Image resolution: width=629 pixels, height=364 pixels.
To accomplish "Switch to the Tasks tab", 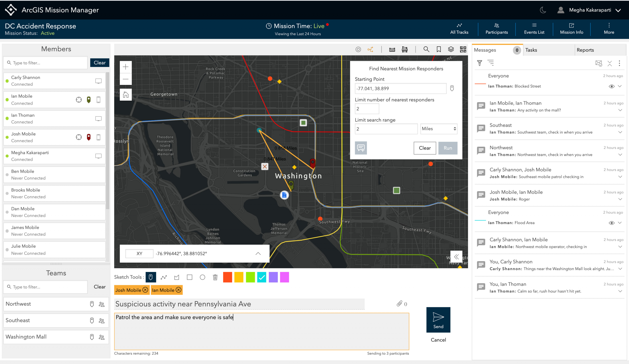I will (531, 50).
